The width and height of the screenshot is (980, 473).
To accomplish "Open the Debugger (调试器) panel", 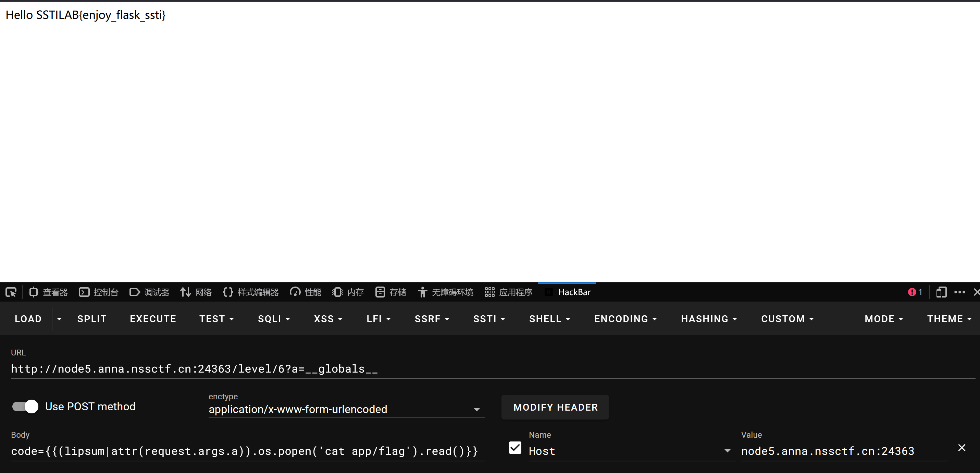I will coord(149,292).
